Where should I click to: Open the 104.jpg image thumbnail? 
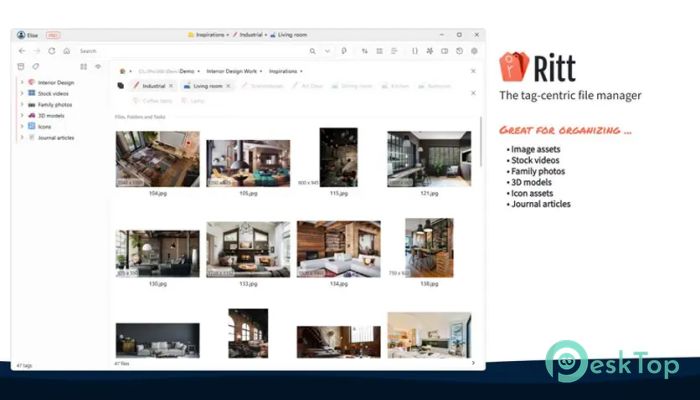pos(157,159)
